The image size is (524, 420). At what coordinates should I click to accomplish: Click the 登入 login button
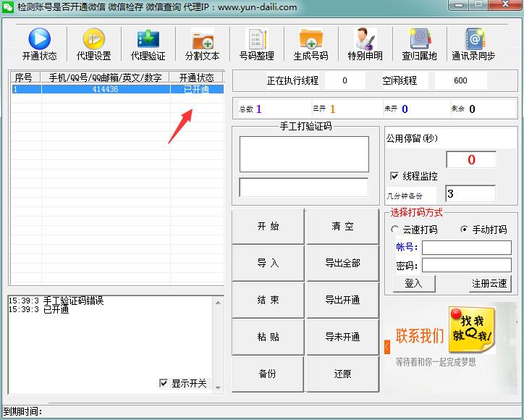414,283
